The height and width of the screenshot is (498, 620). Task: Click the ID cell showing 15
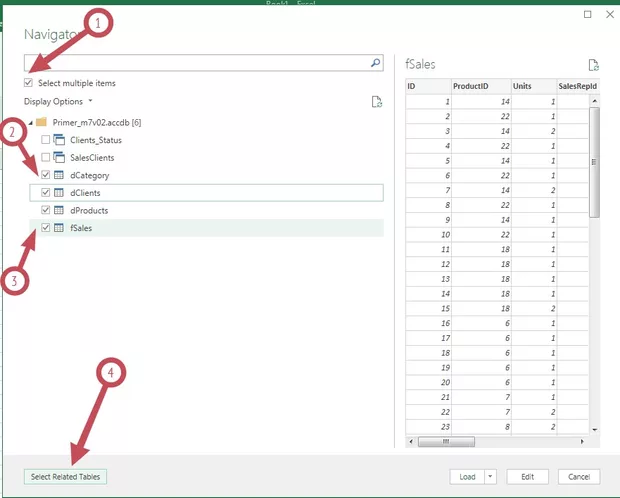429,309
